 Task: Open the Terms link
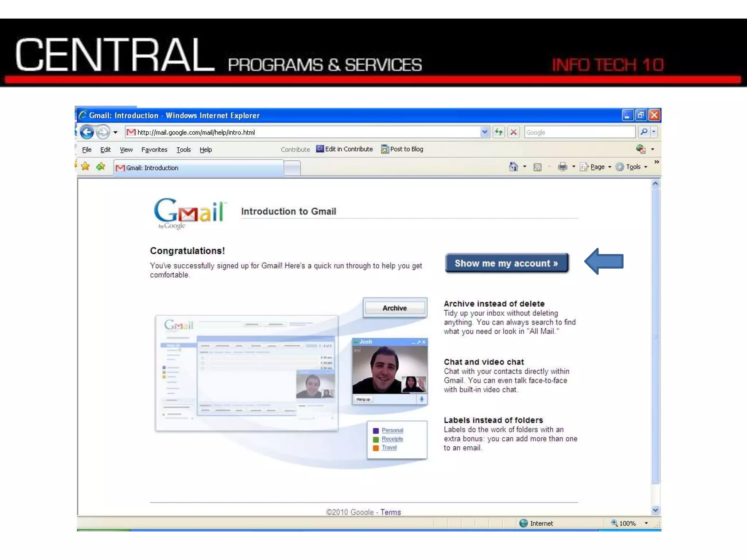pos(390,512)
